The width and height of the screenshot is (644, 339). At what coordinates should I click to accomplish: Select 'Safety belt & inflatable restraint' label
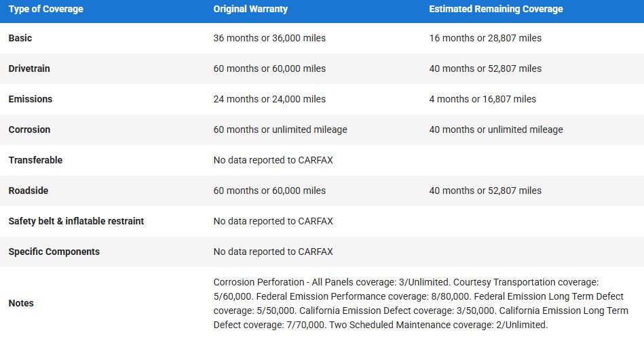tap(76, 221)
